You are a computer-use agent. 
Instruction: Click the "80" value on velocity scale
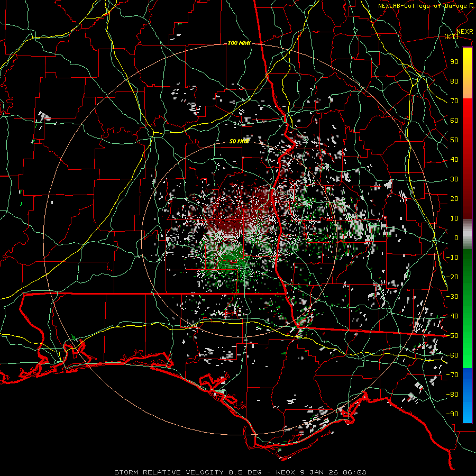(454, 81)
